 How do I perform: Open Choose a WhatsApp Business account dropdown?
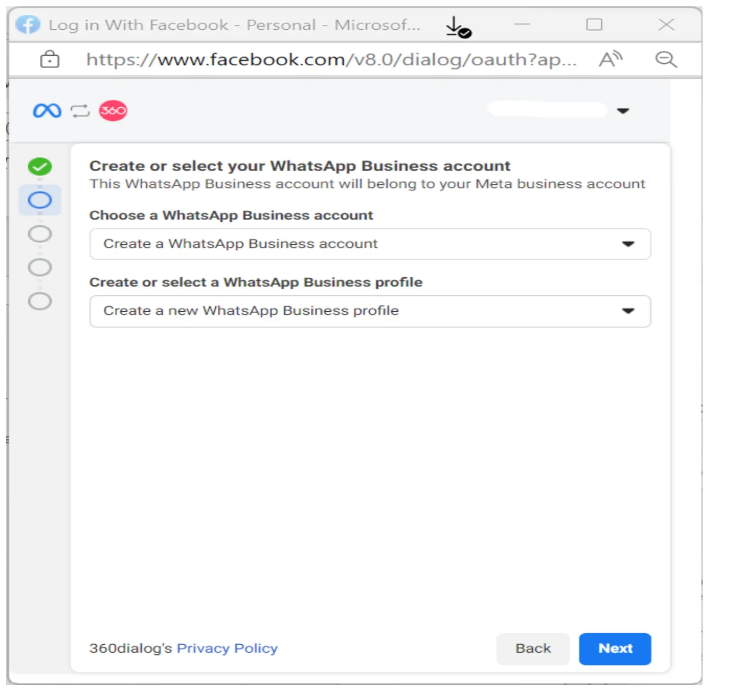point(370,244)
